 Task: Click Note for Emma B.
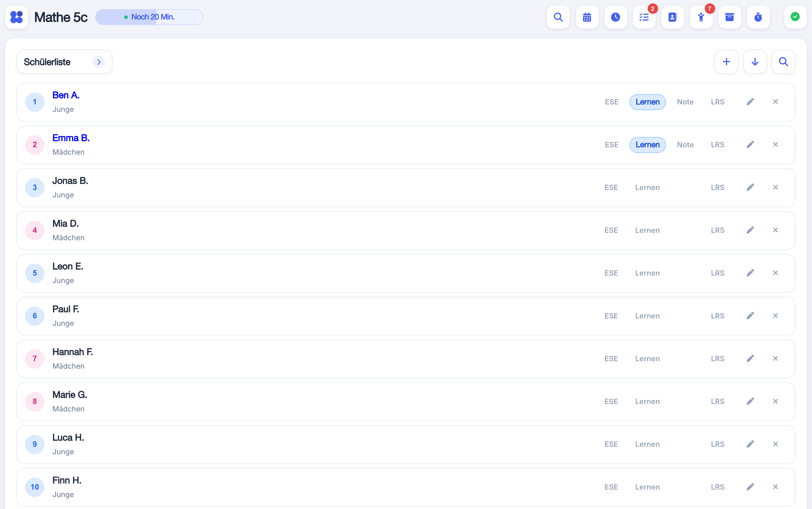point(685,145)
